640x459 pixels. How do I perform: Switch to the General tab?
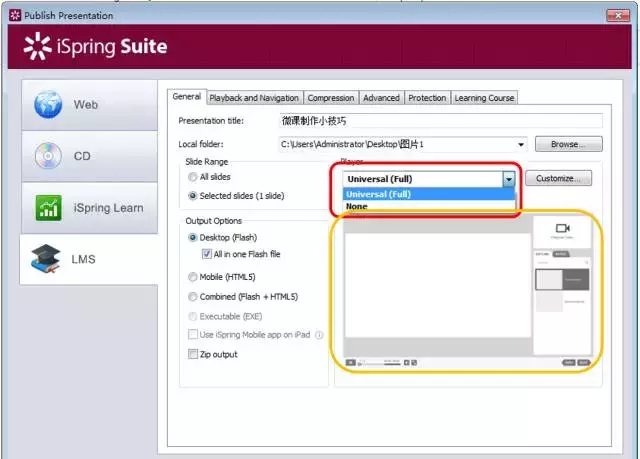(187, 97)
